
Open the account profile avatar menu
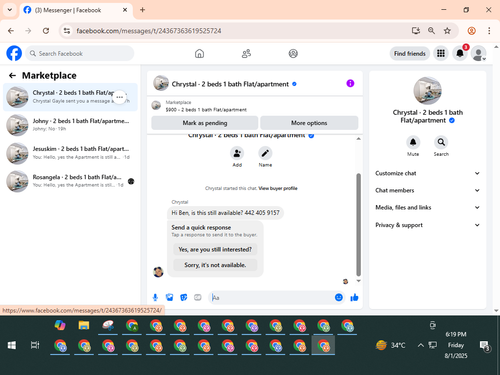[478, 53]
